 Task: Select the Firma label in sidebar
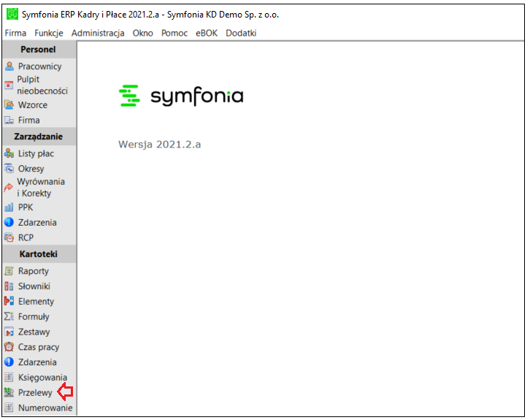click(28, 121)
